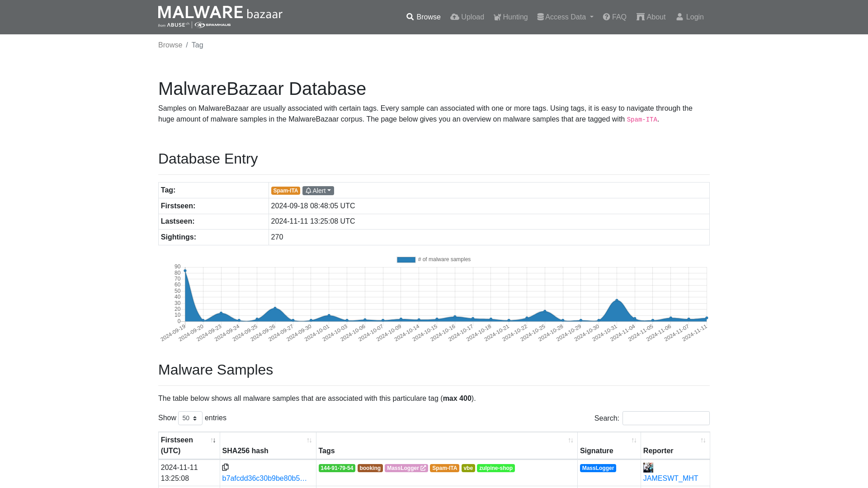Expand the Alert dropdown button
Viewport: 868px width, 488px height.
tap(318, 190)
